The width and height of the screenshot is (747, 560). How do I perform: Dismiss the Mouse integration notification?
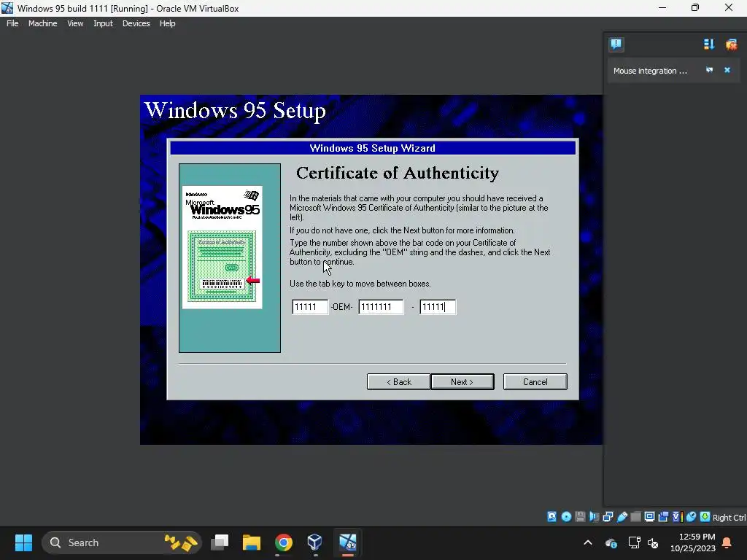click(x=727, y=70)
